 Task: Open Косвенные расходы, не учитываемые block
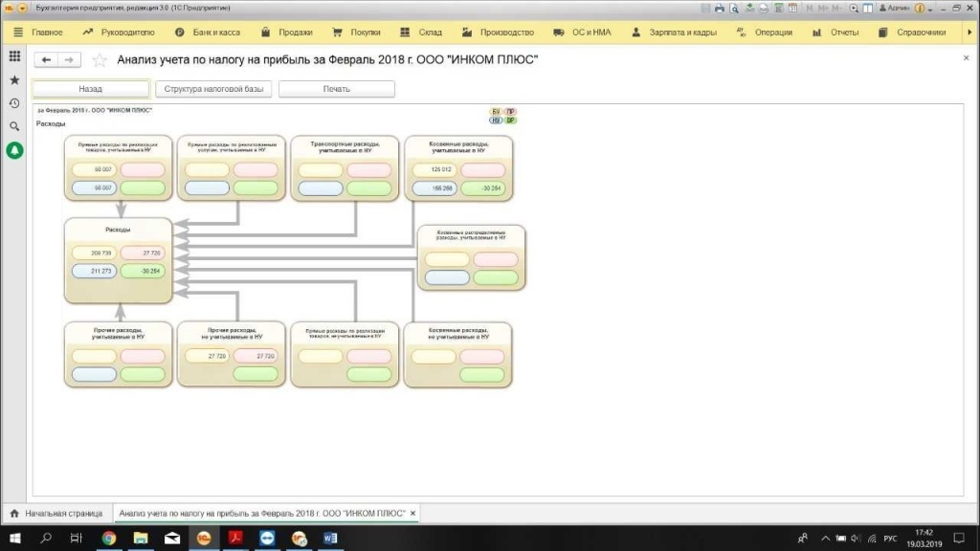click(x=458, y=354)
